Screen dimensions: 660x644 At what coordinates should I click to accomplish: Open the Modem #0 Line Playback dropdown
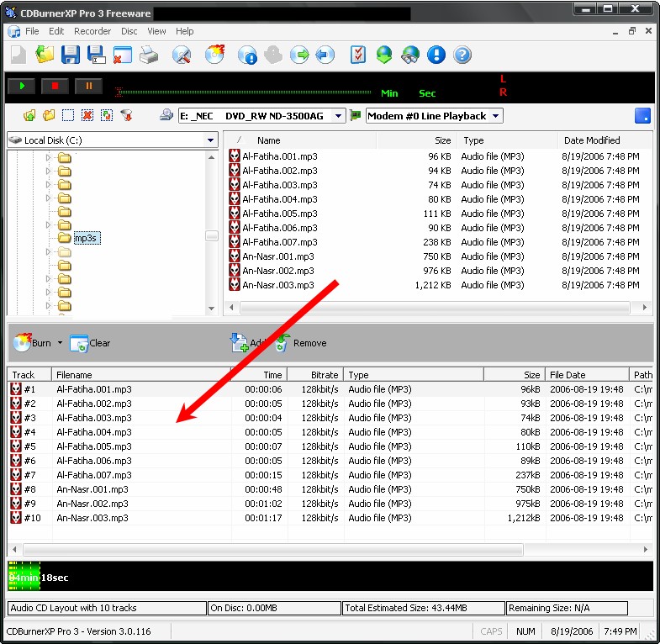(496, 116)
